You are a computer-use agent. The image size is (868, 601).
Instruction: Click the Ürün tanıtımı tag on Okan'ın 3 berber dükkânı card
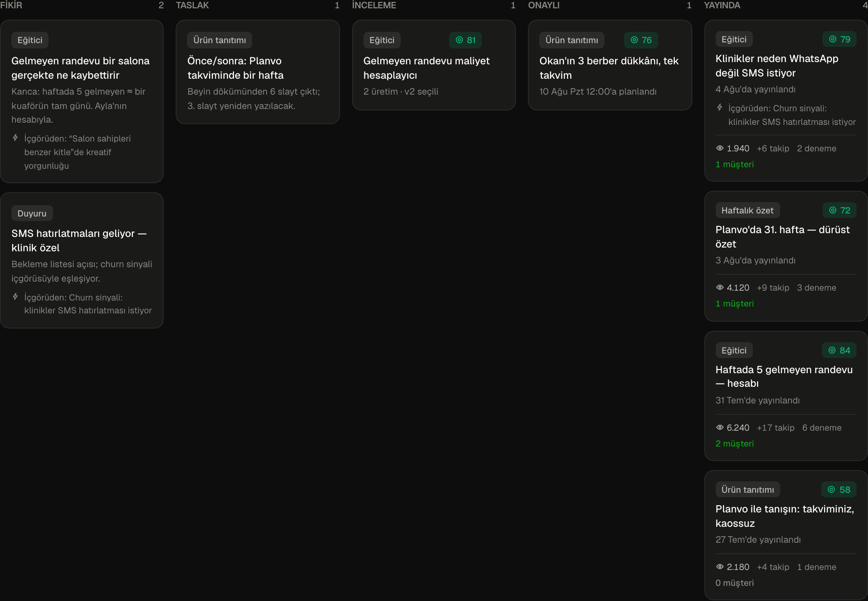click(x=572, y=40)
